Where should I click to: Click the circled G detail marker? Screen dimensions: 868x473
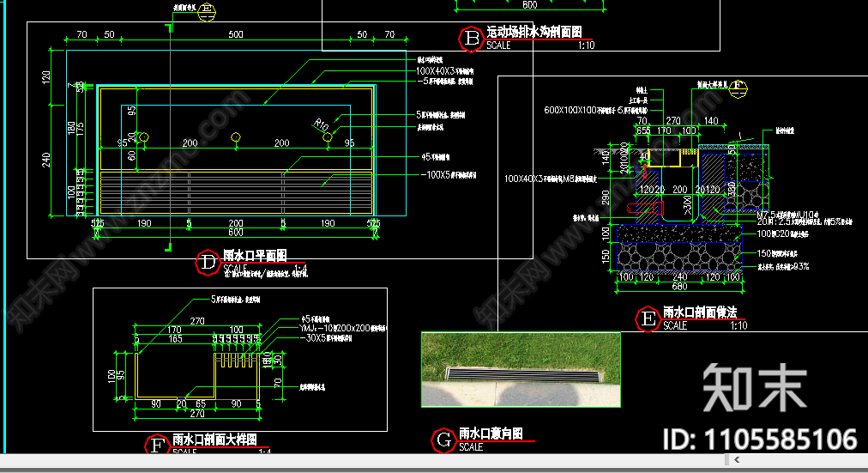(443, 440)
